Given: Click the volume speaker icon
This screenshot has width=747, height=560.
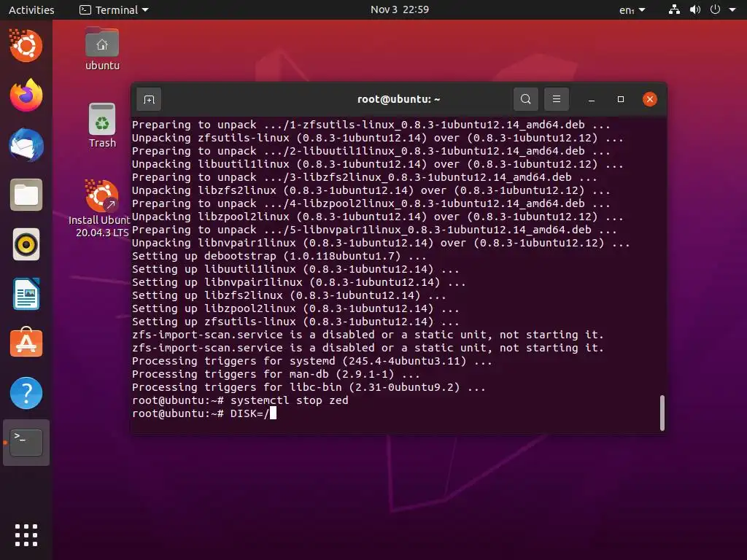Looking at the screenshot, I should (x=694, y=9).
